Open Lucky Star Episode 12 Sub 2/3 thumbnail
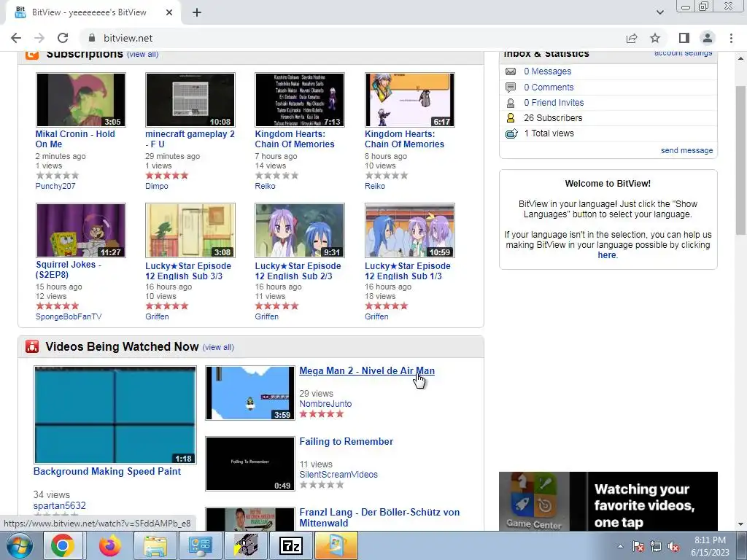The image size is (747, 560). point(300,230)
